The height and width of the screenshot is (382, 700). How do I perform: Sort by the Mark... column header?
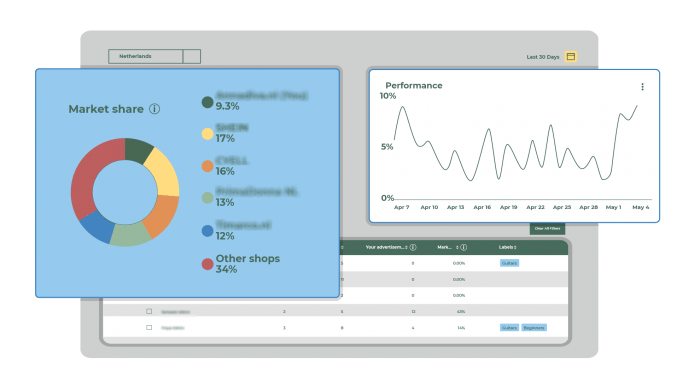click(x=448, y=247)
